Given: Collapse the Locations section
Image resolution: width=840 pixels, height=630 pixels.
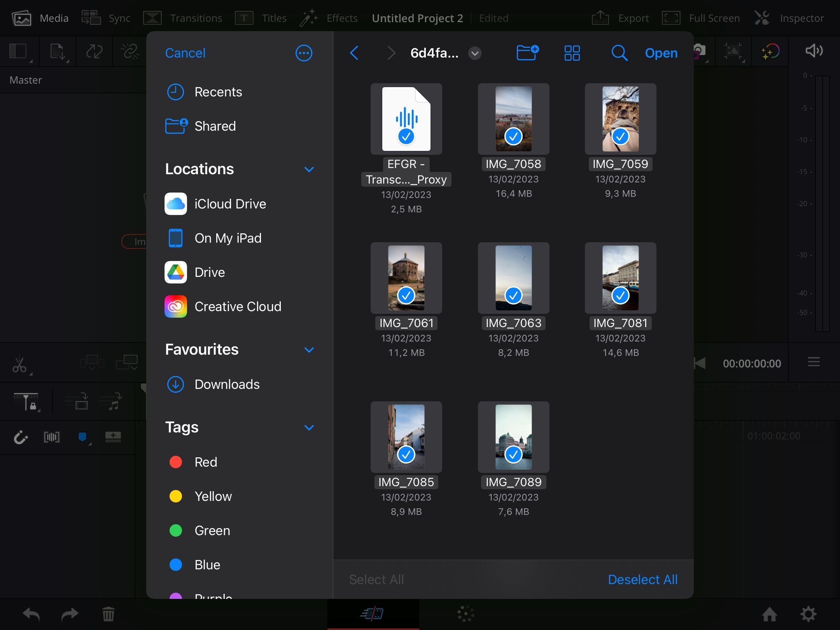Looking at the screenshot, I should click(x=309, y=169).
